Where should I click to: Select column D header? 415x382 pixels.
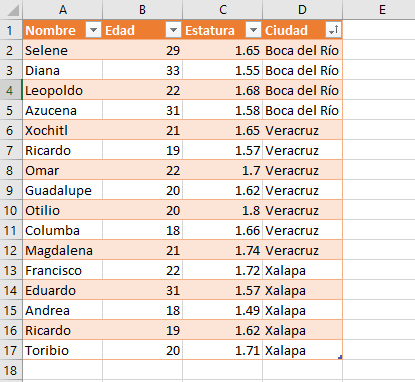302,10
